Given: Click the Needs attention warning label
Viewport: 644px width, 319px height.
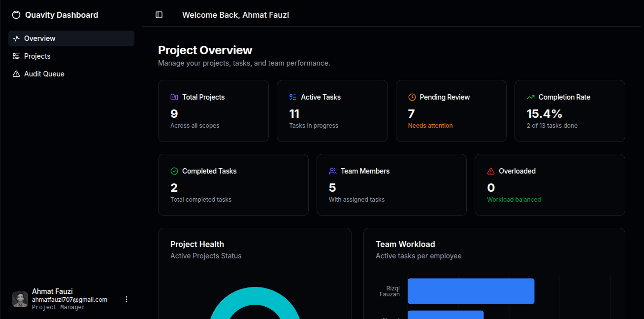Looking at the screenshot, I should [x=430, y=125].
